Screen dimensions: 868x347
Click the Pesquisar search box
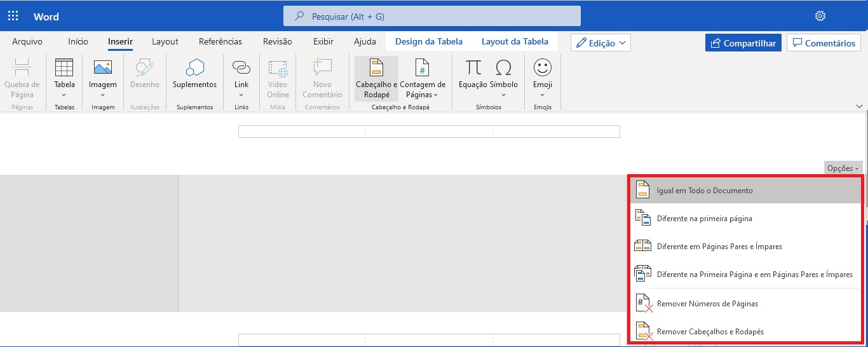[x=432, y=17]
